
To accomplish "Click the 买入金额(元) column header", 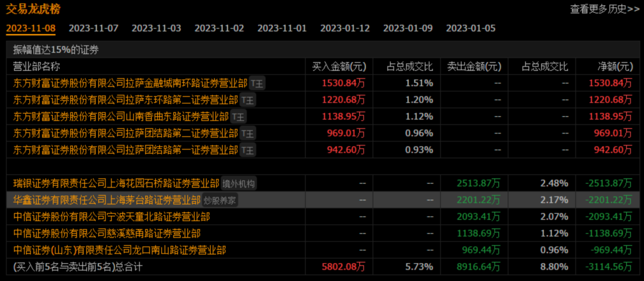I will (339, 66).
